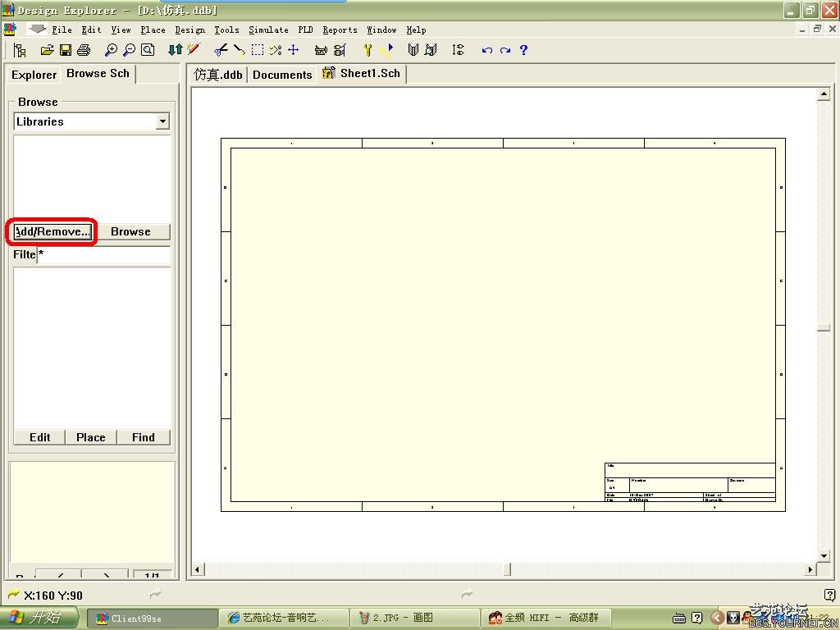Switch to the 仿真.ddb document tab
840x630 pixels.
point(217,75)
